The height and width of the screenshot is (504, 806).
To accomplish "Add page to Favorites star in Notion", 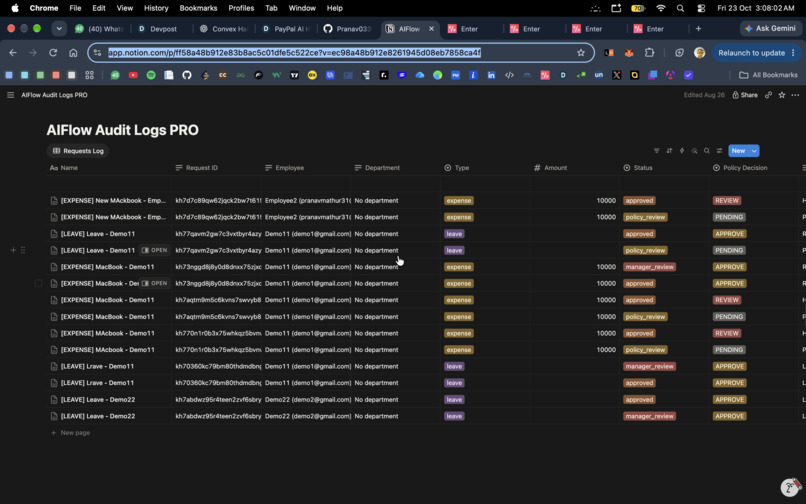I will pos(782,95).
